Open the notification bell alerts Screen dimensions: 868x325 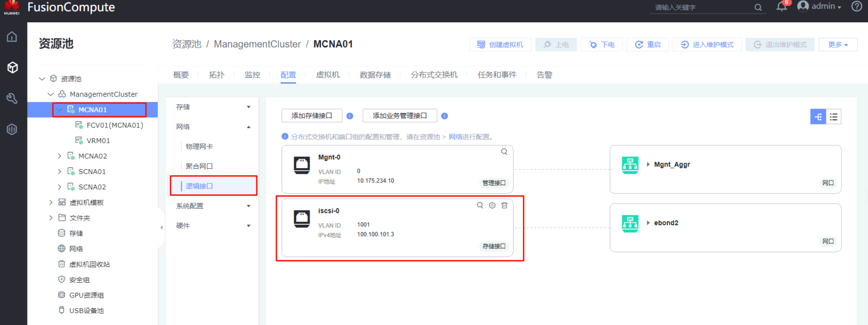[782, 7]
